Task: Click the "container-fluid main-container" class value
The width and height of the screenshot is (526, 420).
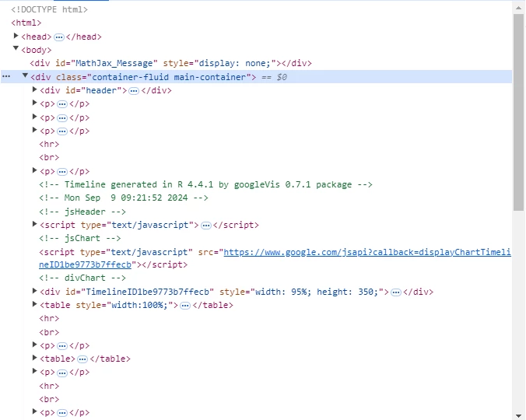Action: pyautogui.click(x=169, y=77)
